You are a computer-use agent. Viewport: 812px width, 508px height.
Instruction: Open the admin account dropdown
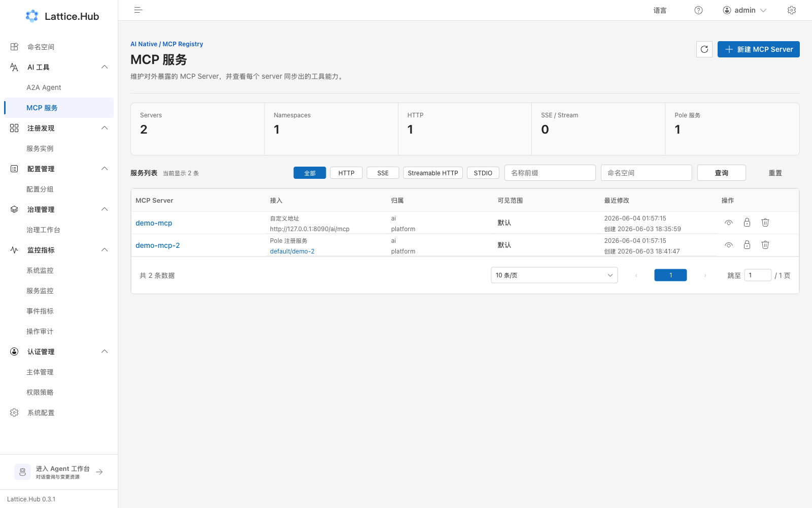click(745, 10)
